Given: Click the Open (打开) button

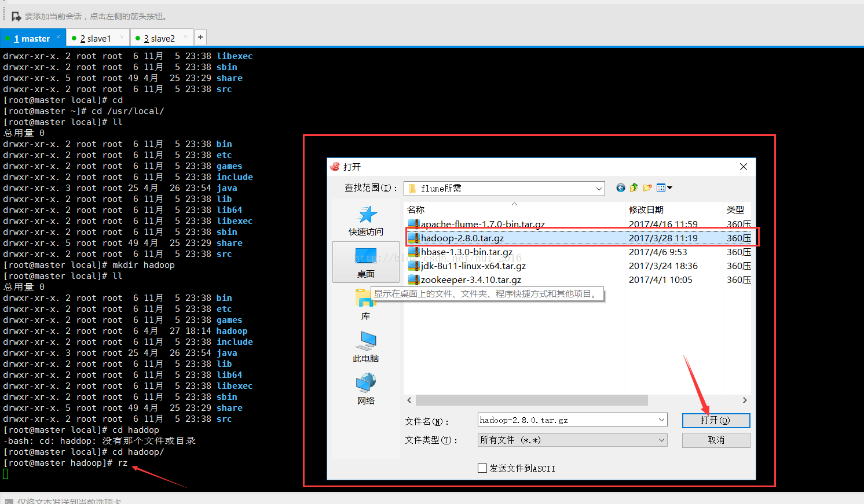Looking at the screenshot, I should pos(716,420).
